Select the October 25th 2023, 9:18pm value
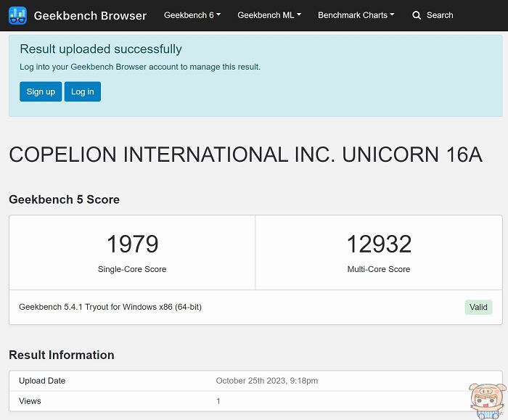The height and width of the screenshot is (420, 508). tap(267, 381)
